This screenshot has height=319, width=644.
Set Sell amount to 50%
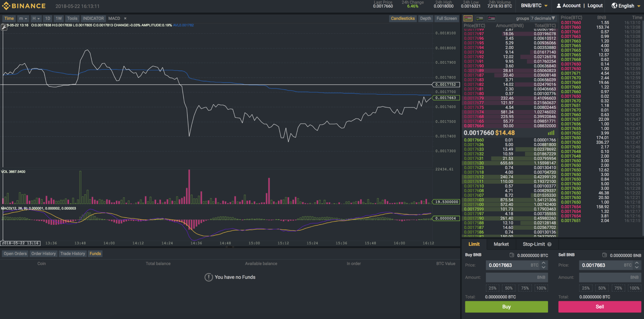602,288
